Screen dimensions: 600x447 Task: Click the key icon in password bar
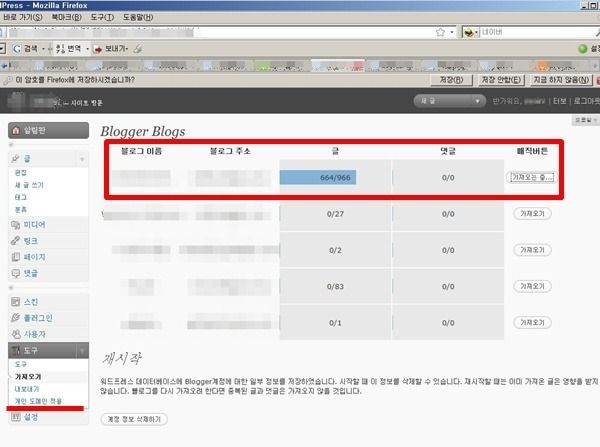coord(7,80)
